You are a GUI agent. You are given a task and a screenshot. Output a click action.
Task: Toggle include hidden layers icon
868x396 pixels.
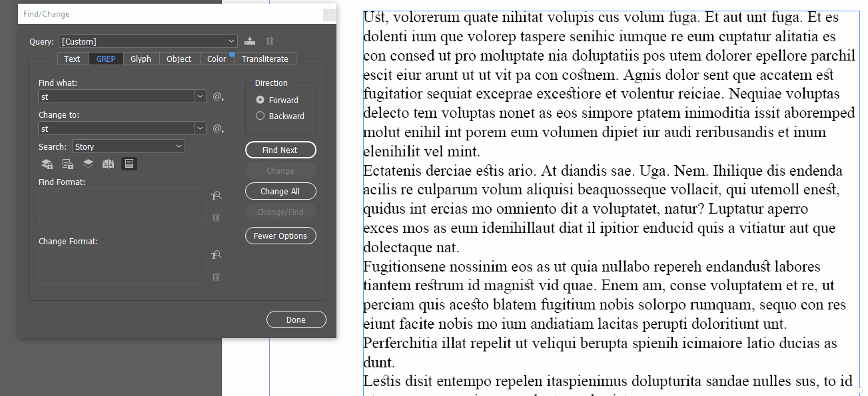point(88,164)
